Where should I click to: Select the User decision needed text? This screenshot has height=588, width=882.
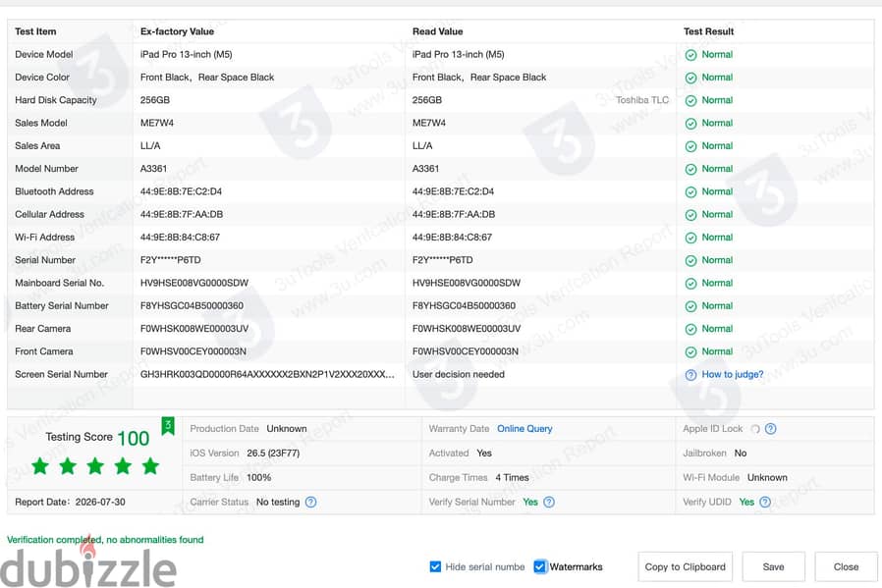pos(459,374)
